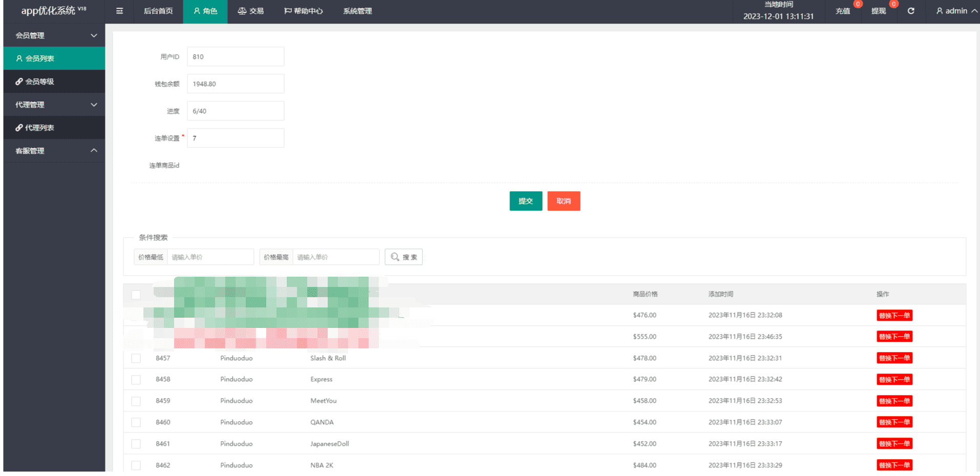
Task: Click the green 提交 submit button
Action: point(526,201)
